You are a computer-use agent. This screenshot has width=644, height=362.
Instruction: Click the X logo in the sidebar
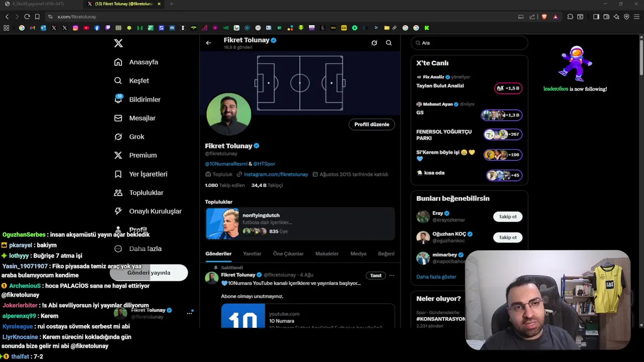tap(118, 43)
